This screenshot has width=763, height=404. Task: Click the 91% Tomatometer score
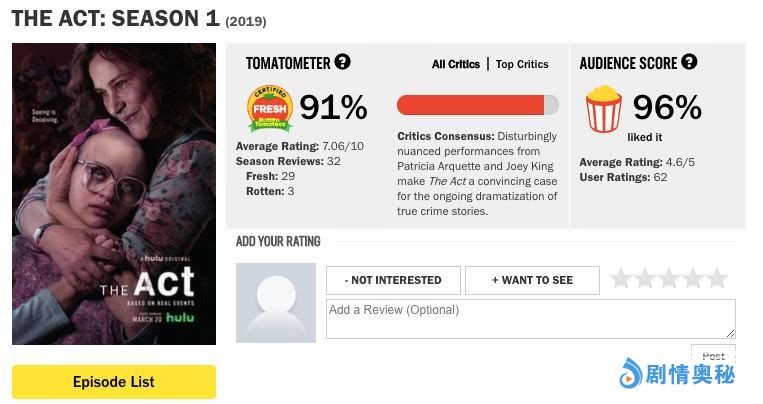[333, 107]
